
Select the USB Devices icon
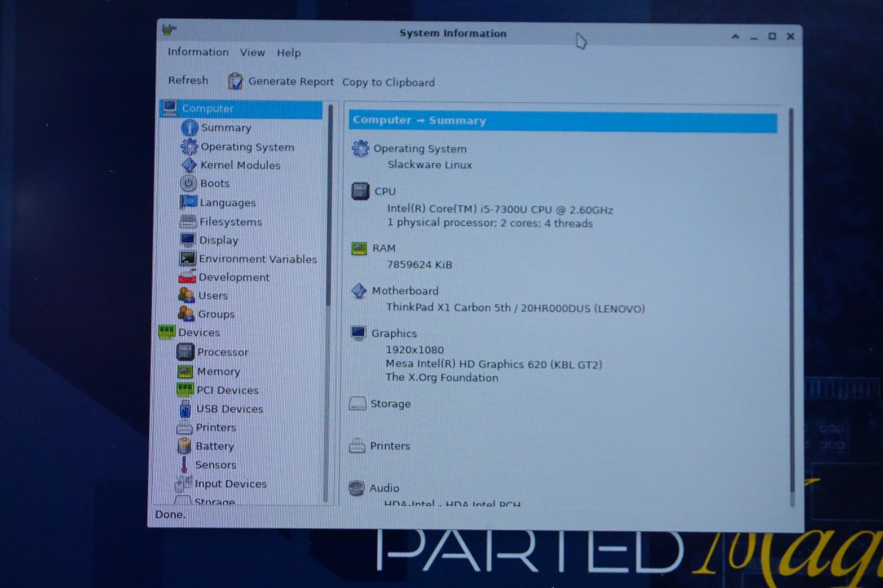(x=185, y=409)
